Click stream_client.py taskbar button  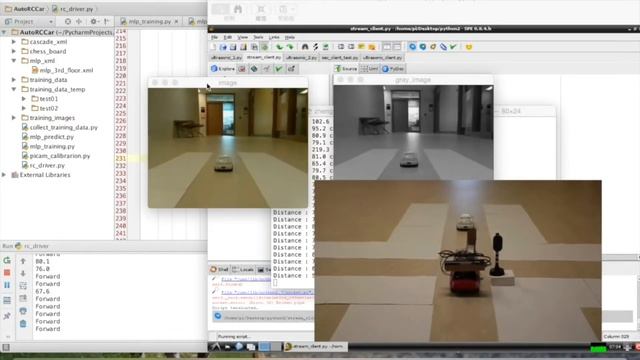315,347
